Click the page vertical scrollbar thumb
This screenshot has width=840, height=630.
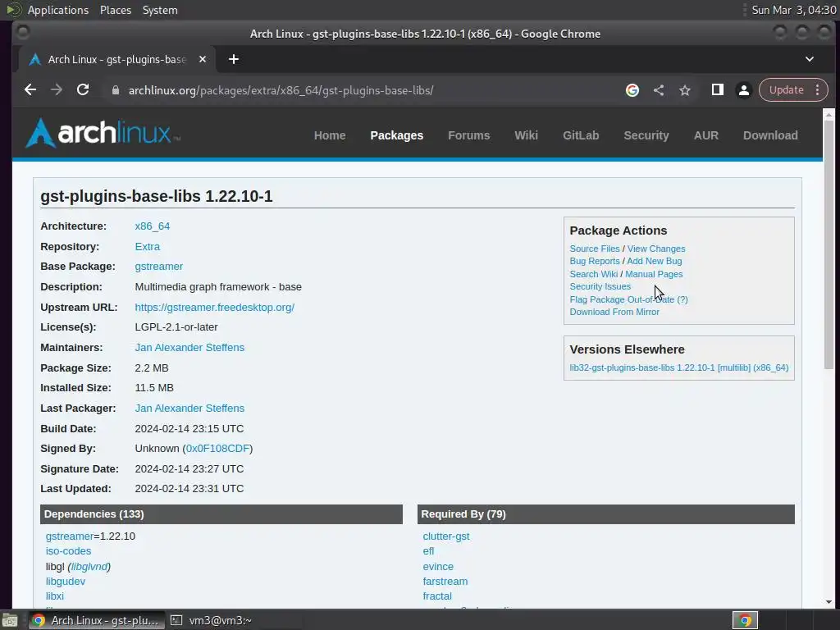coord(829,244)
